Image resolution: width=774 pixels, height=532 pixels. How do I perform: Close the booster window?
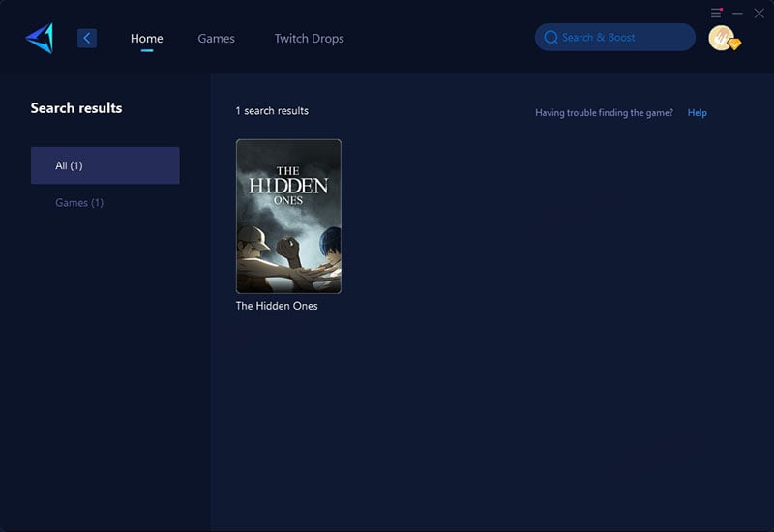[759, 14]
